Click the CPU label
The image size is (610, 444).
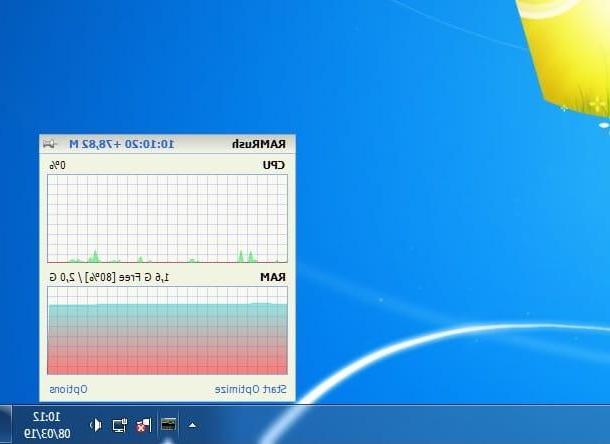coord(274,165)
